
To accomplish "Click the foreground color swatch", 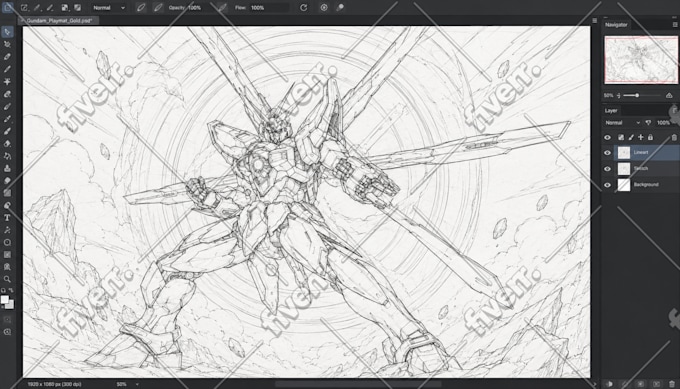I will point(5,300).
